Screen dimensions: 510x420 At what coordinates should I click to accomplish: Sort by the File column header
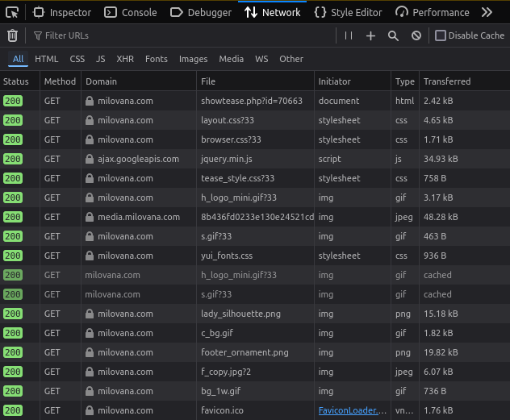[255, 81]
